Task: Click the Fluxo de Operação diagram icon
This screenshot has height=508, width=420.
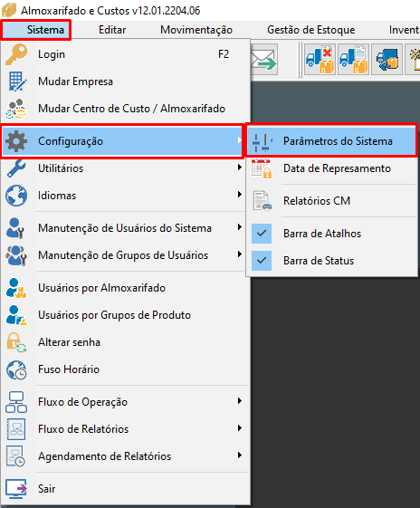Action: coord(16,402)
